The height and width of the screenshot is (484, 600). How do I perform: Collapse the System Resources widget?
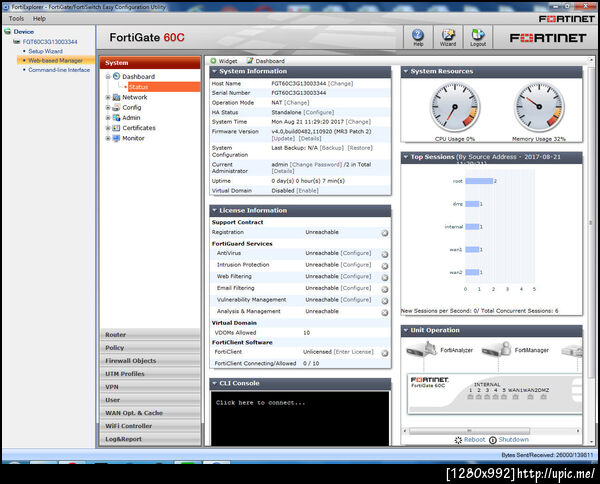point(406,72)
